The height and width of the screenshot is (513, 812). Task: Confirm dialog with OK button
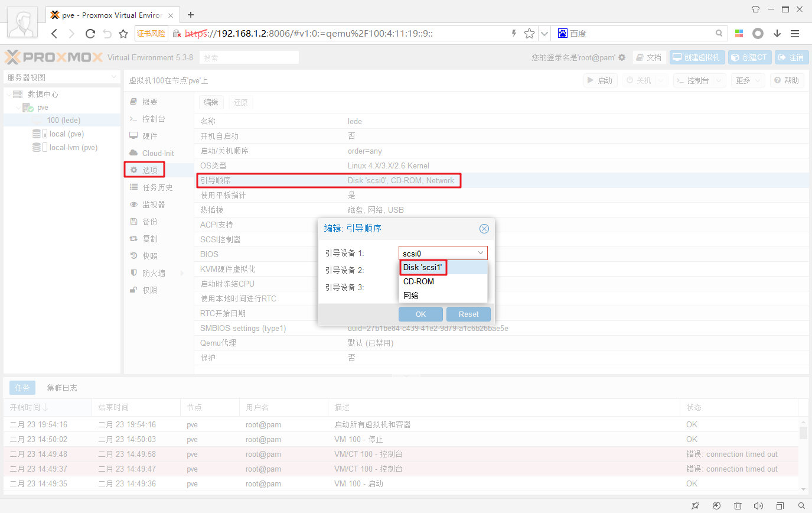click(420, 314)
